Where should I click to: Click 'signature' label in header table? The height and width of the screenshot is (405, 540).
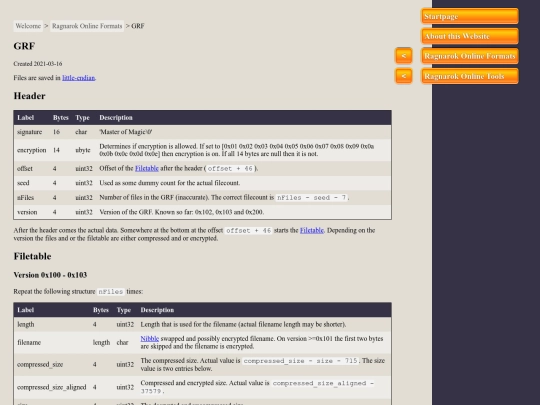pos(30,132)
